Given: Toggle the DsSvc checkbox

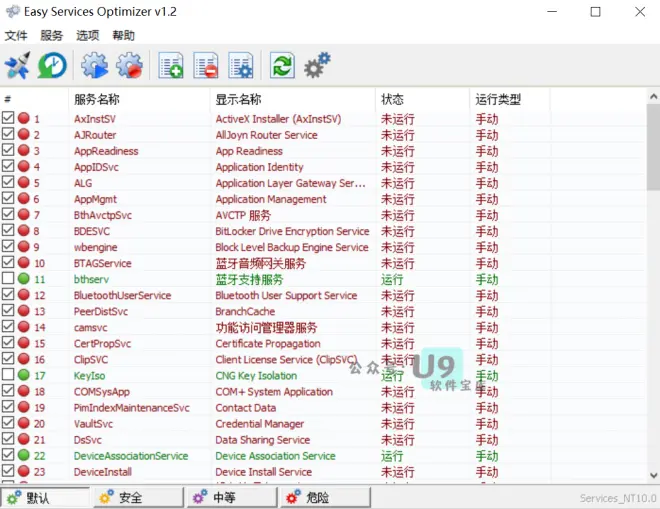Looking at the screenshot, I should [x=8, y=439].
